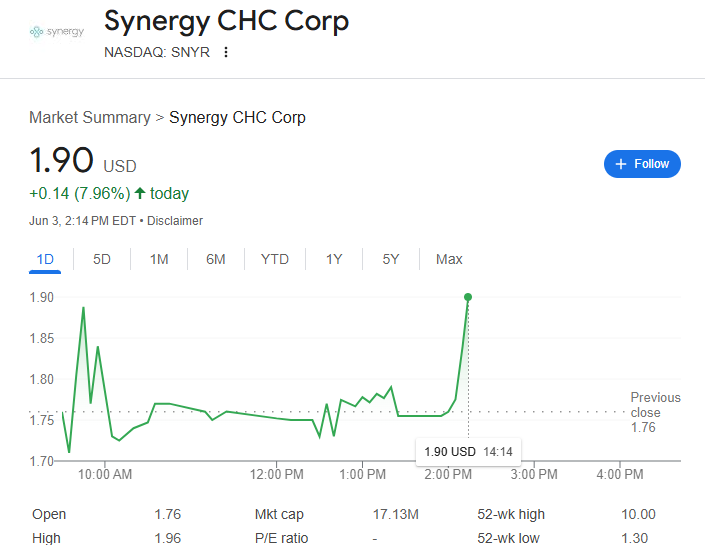Show the YTD chart range
This screenshot has width=705, height=545.
click(x=275, y=259)
